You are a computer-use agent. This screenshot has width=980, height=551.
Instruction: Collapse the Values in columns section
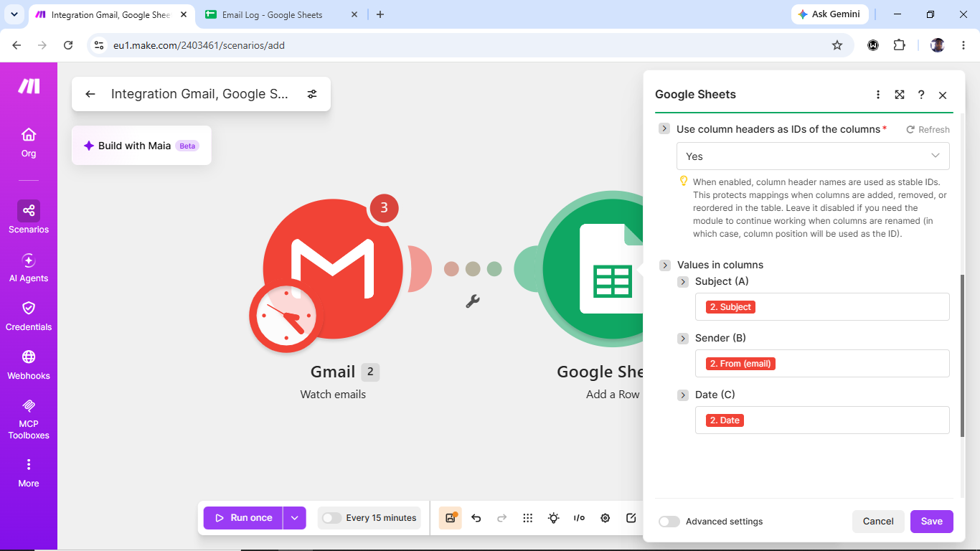665,265
